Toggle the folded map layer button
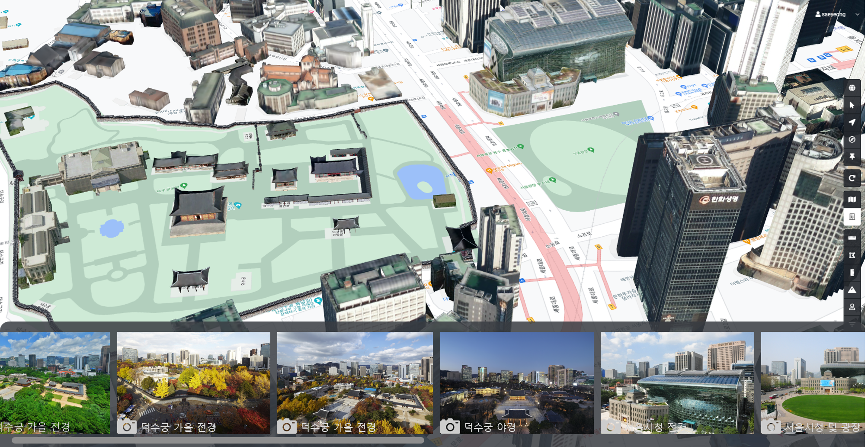The height and width of the screenshot is (447, 868). pyautogui.click(x=852, y=199)
